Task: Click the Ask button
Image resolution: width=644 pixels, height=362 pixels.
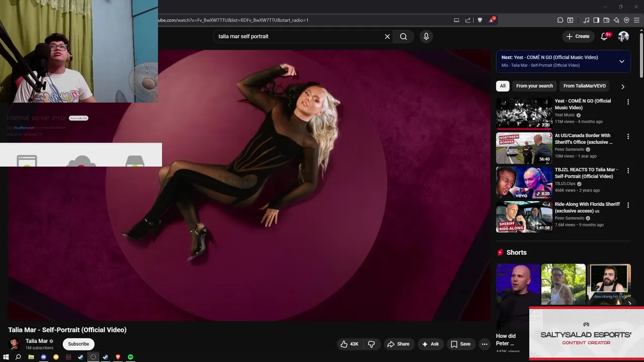Action: click(x=430, y=344)
